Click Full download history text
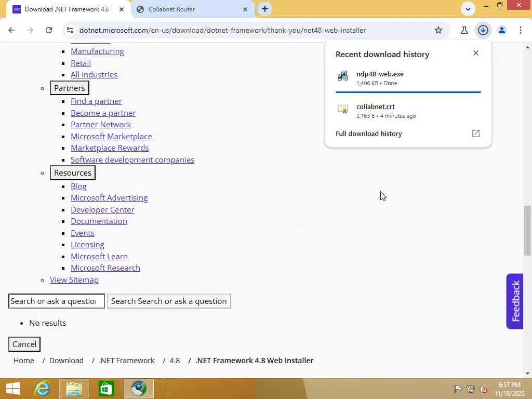532x399 pixels. point(368,134)
